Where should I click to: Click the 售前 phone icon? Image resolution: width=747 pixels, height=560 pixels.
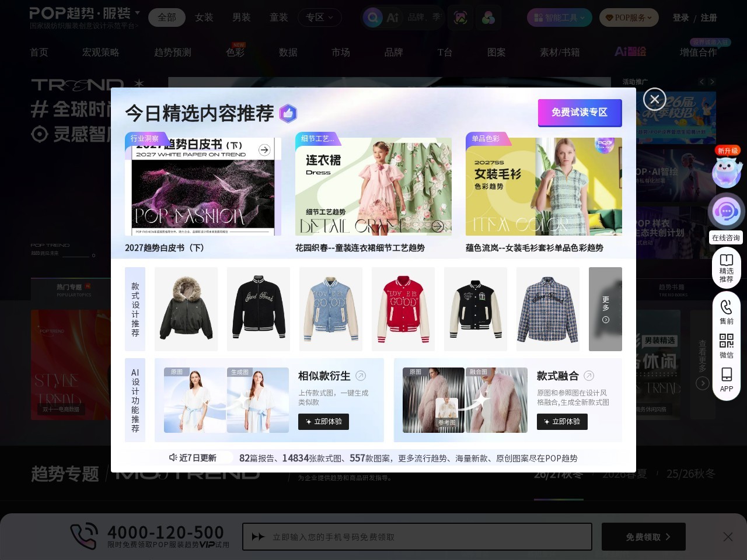coord(726,306)
